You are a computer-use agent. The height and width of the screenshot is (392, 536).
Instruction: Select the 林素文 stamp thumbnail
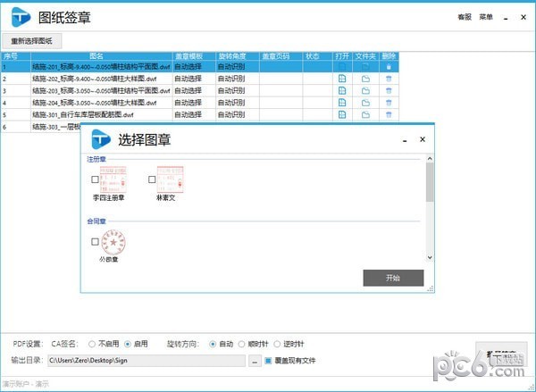click(x=171, y=179)
